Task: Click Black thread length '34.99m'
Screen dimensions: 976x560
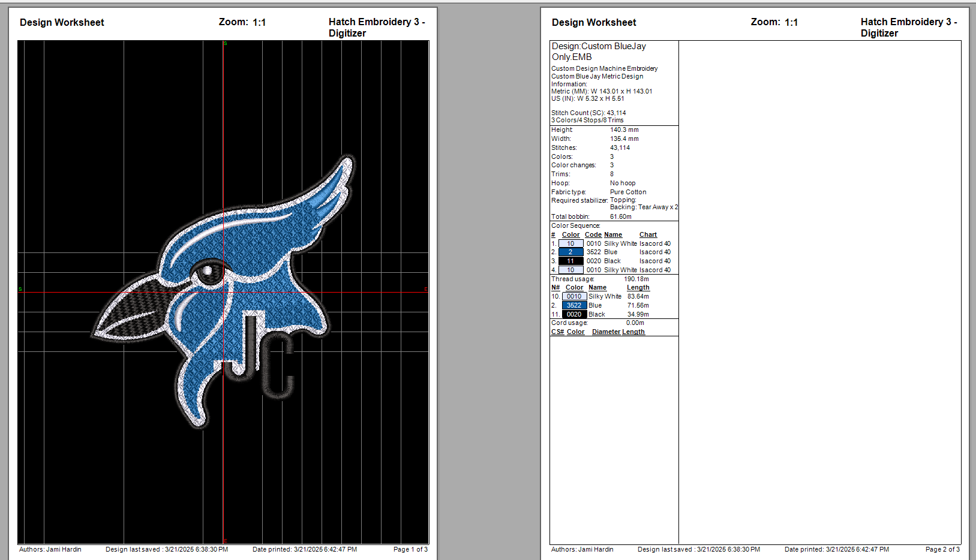Action: tap(638, 314)
